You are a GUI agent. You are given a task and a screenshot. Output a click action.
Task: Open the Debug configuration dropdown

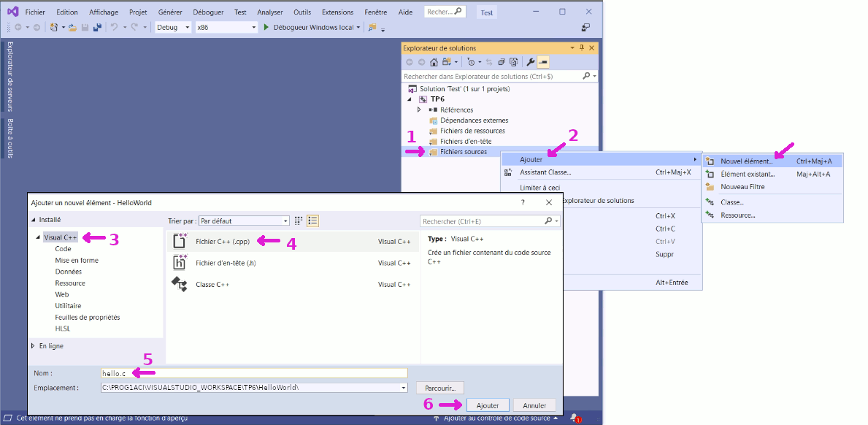172,27
